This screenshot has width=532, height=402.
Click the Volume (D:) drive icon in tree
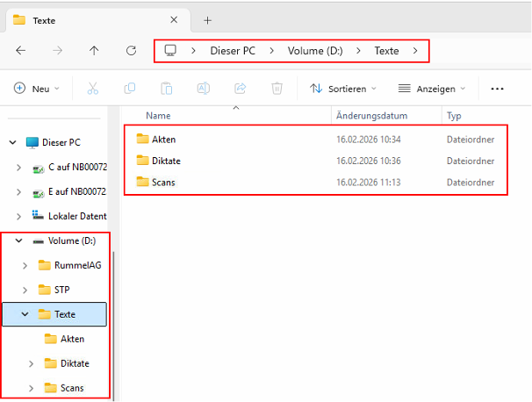click(39, 241)
